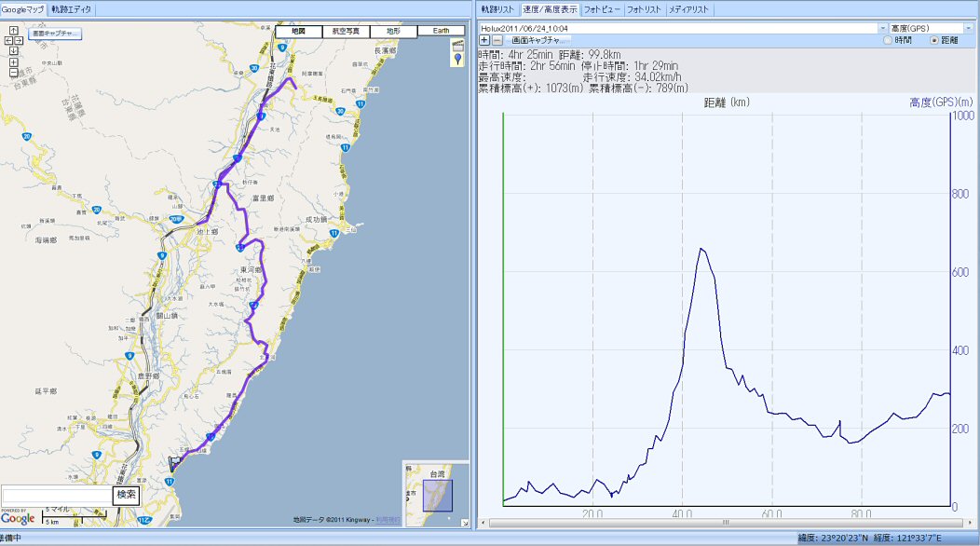Image resolution: width=980 pixels, height=546 pixels.
Task: Click the 走行速度: 34.02km/h statistic
Action: (x=632, y=77)
